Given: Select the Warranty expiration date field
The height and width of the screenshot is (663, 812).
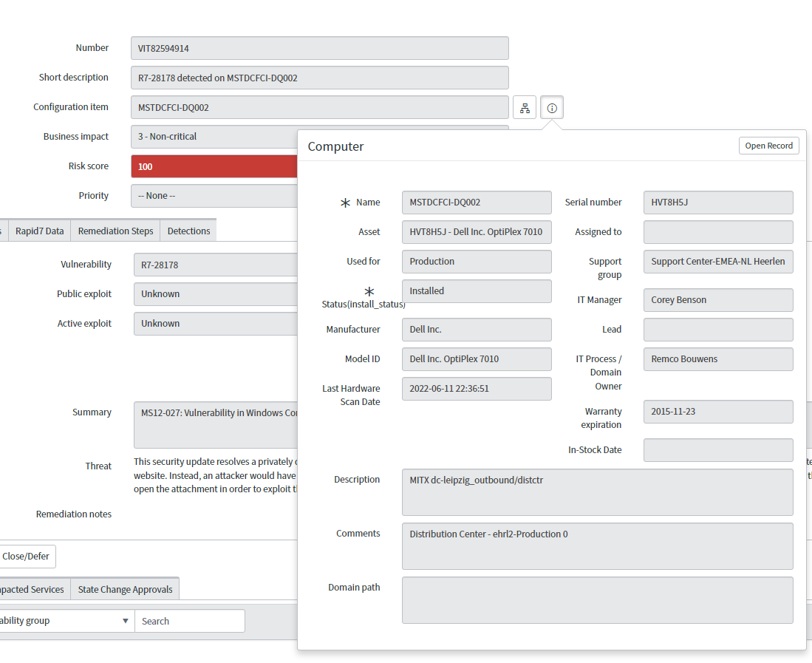Looking at the screenshot, I should pyautogui.click(x=717, y=412).
